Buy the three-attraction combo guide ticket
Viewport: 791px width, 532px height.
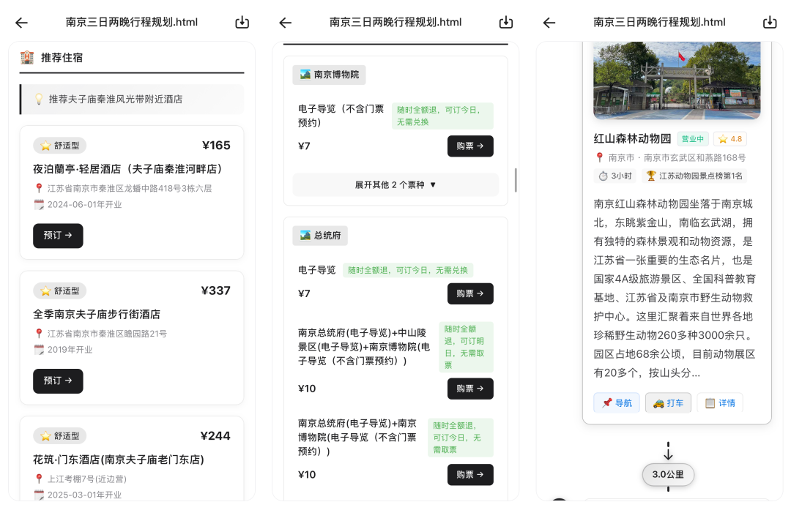pyautogui.click(x=470, y=389)
